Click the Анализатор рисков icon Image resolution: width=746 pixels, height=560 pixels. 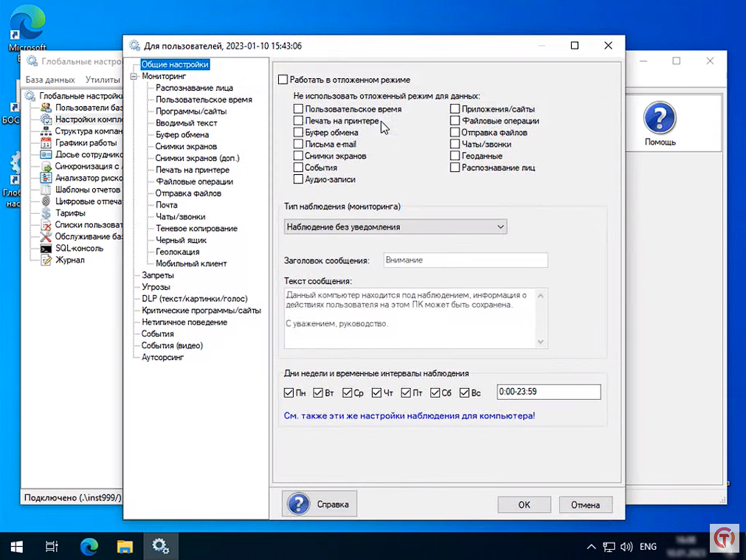pyautogui.click(x=46, y=178)
